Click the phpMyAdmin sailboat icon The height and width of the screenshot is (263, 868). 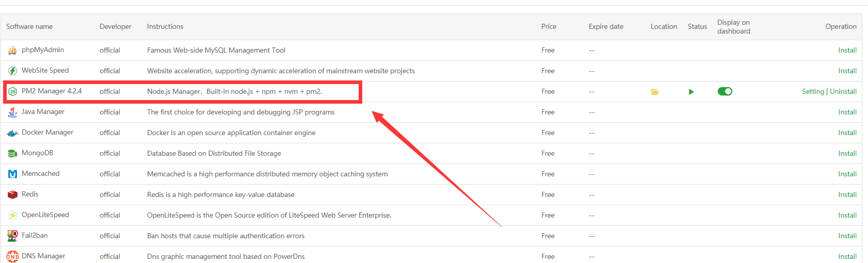[12, 50]
